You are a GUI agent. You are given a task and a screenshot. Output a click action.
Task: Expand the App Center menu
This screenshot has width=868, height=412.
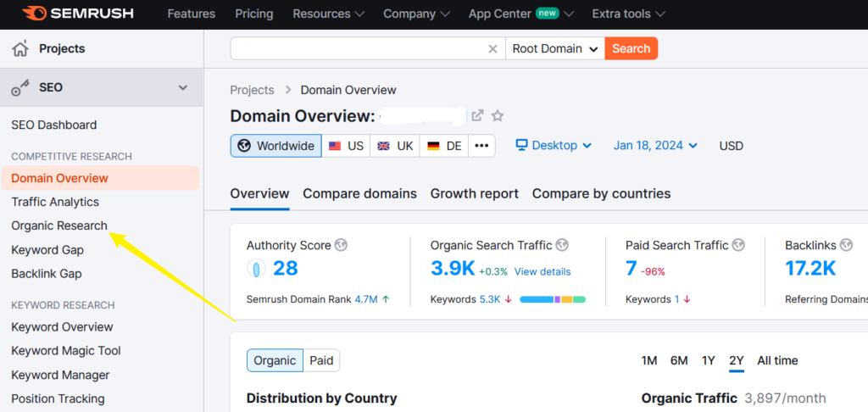click(521, 14)
